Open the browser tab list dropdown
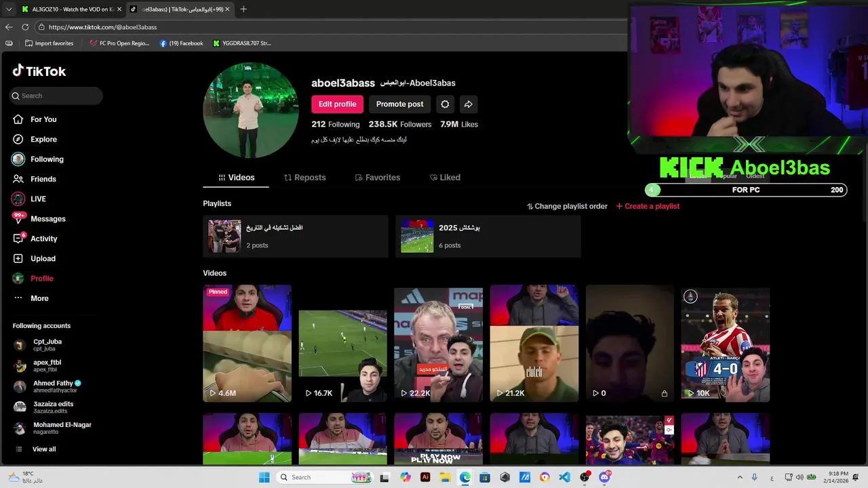Viewport: 868px width, 488px height. [8, 9]
